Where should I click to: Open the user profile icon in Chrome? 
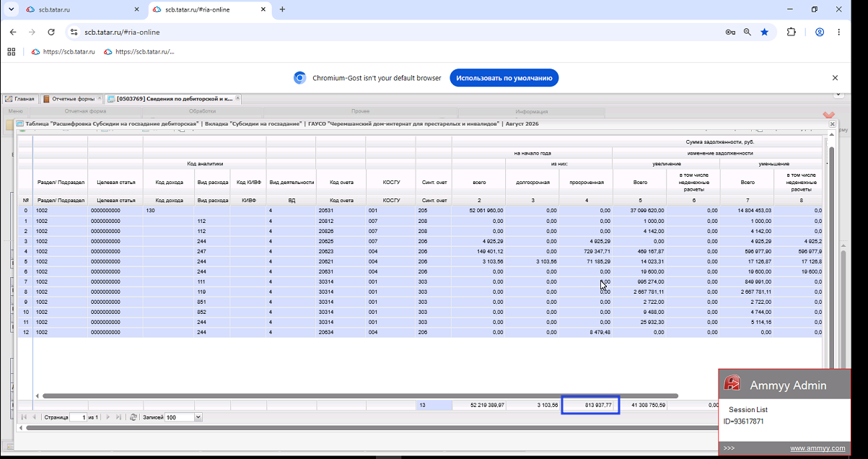pos(820,32)
